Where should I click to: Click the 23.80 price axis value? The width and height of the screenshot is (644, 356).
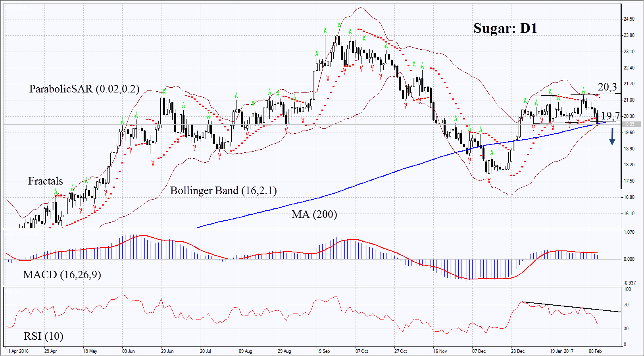coord(629,35)
